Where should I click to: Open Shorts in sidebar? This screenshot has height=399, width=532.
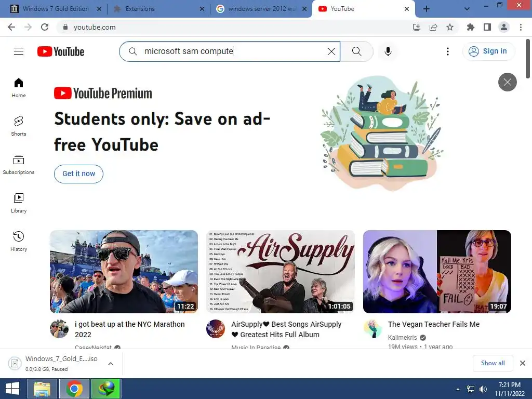tap(19, 126)
